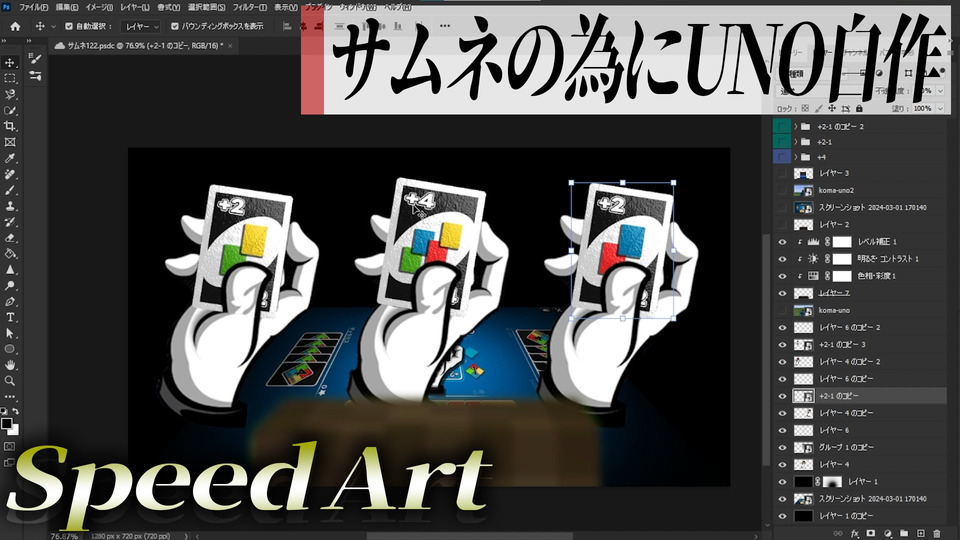Click the trash icon to delete layer

point(937,533)
